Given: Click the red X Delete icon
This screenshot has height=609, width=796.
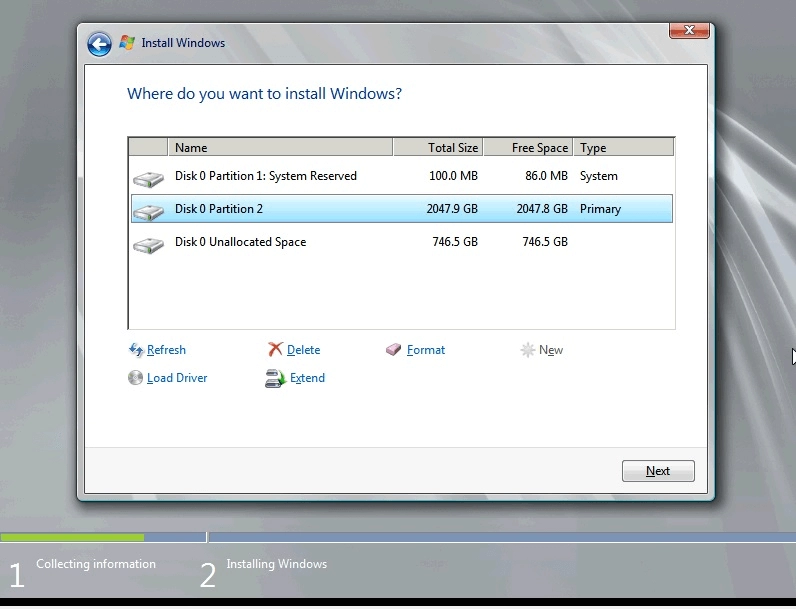Looking at the screenshot, I should tap(275, 349).
